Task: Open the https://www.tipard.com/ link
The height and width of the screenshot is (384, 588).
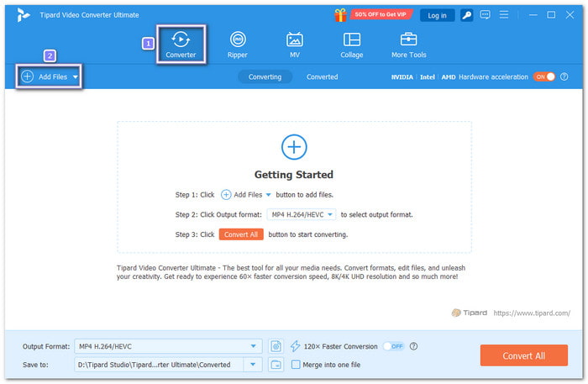Action: tap(532, 313)
